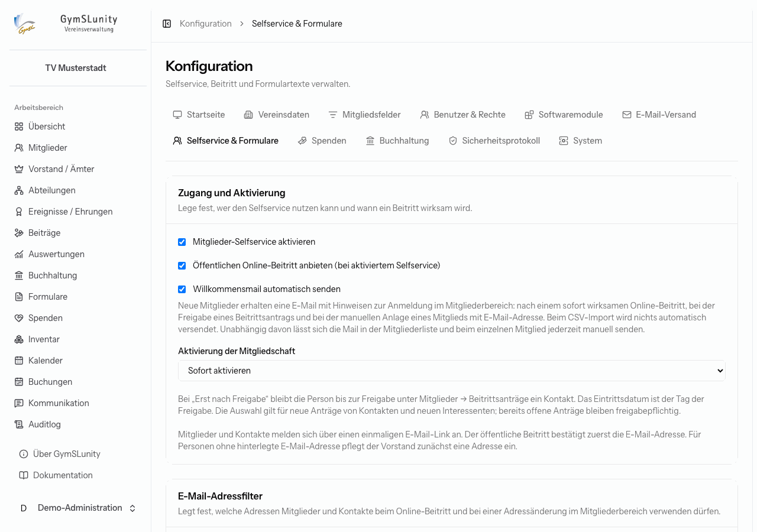Expand the Demo-Administration user menu
The image size is (757, 532).
coord(78,508)
